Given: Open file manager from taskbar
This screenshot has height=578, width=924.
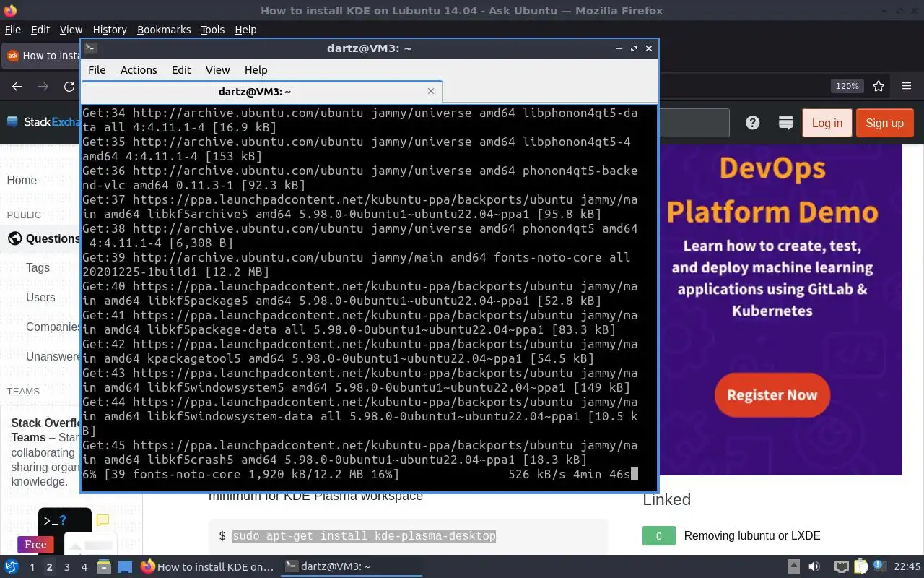Looking at the screenshot, I should click(x=104, y=567).
